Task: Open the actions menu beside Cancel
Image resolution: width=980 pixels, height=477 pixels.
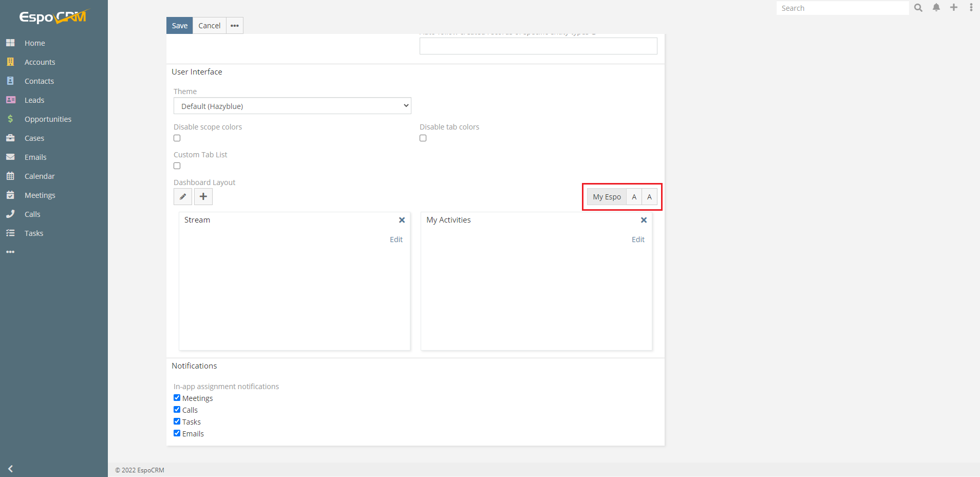Action: 234,25
